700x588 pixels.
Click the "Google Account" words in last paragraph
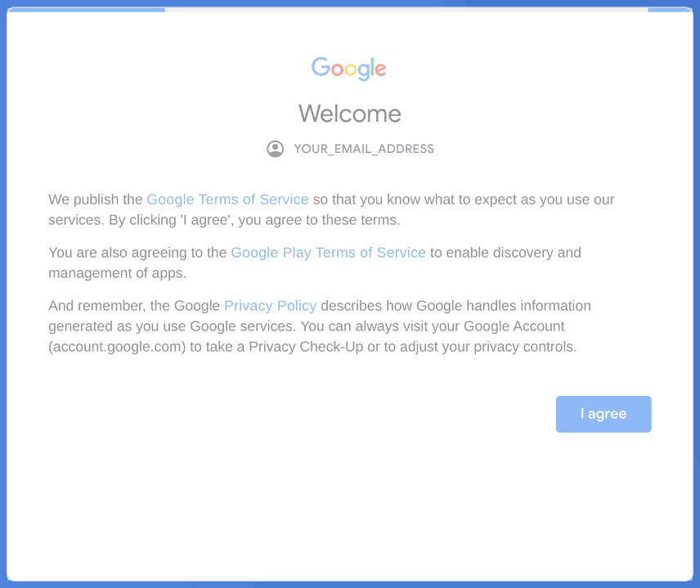[x=514, y=326]
